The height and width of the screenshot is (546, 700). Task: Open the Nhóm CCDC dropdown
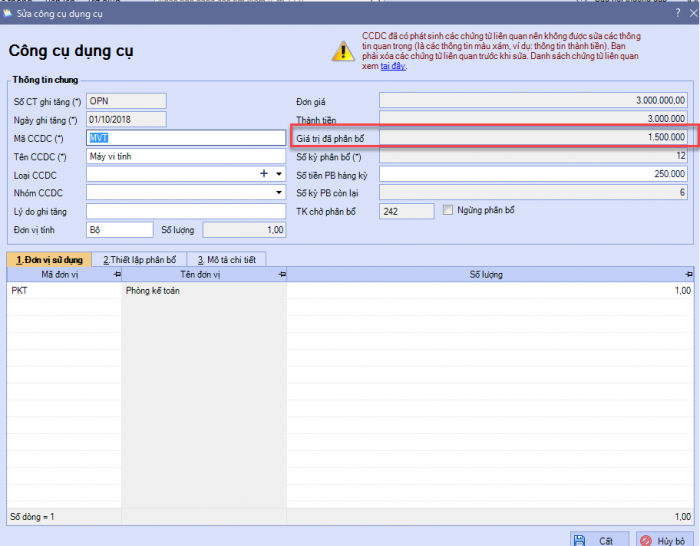pos(279,192)
